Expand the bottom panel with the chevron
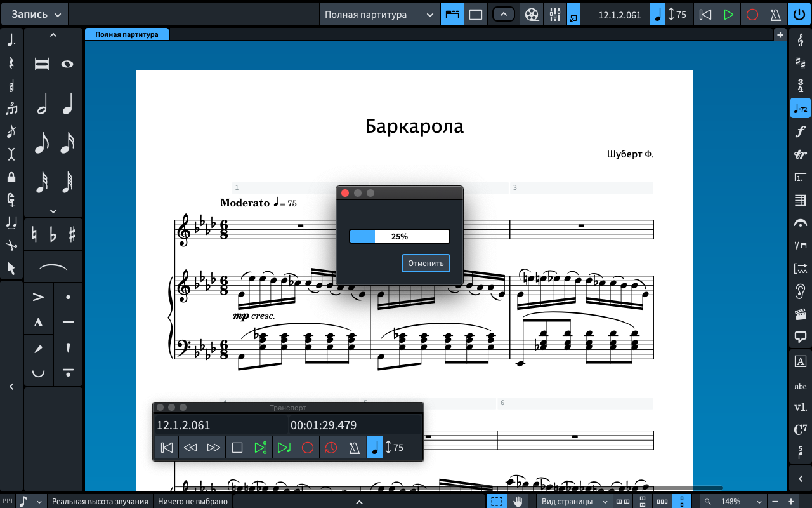This screenshot has height=508, width=812. pos(359,501)
